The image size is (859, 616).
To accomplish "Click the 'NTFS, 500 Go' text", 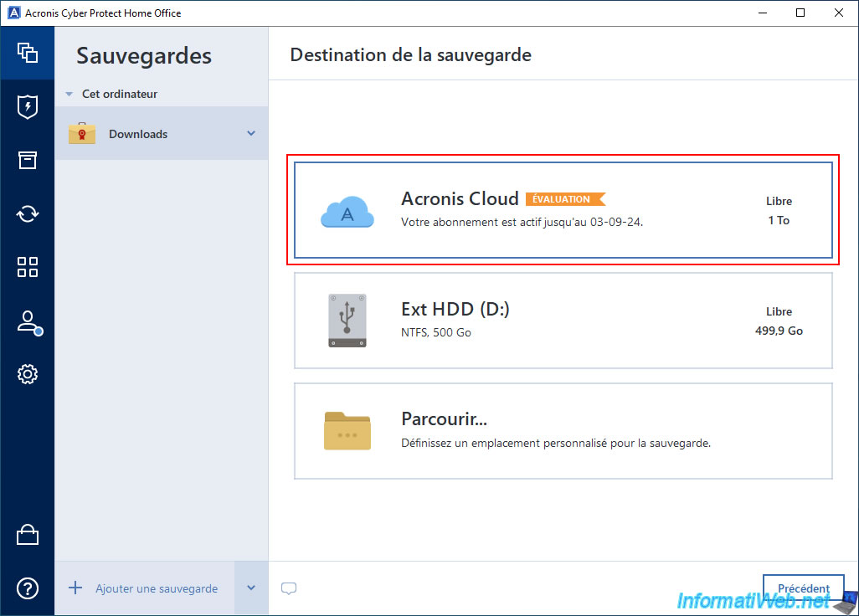I will [436, 332].
